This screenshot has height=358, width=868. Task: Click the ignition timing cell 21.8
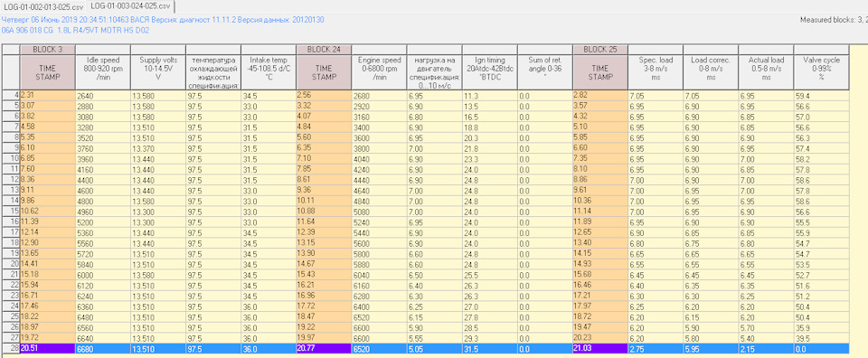(x=489, y=148)
